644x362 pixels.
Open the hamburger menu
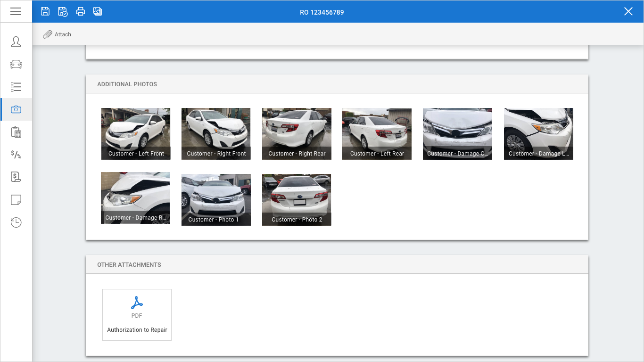16,11
